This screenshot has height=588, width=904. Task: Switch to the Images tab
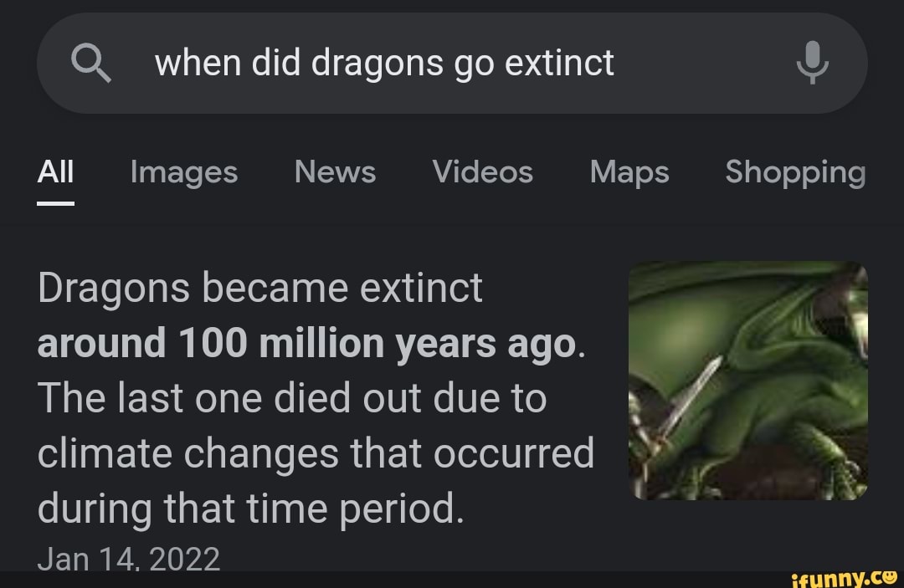point(183,172)
